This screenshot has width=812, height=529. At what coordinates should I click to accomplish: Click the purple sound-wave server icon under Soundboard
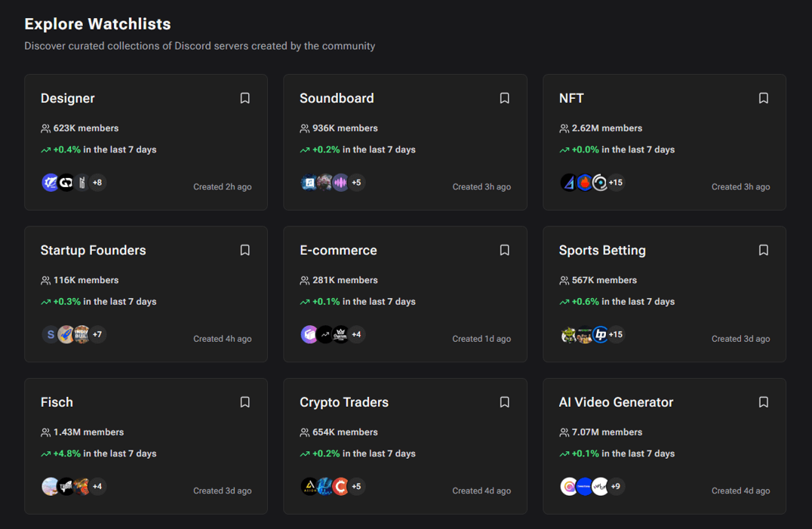[340, 182]
